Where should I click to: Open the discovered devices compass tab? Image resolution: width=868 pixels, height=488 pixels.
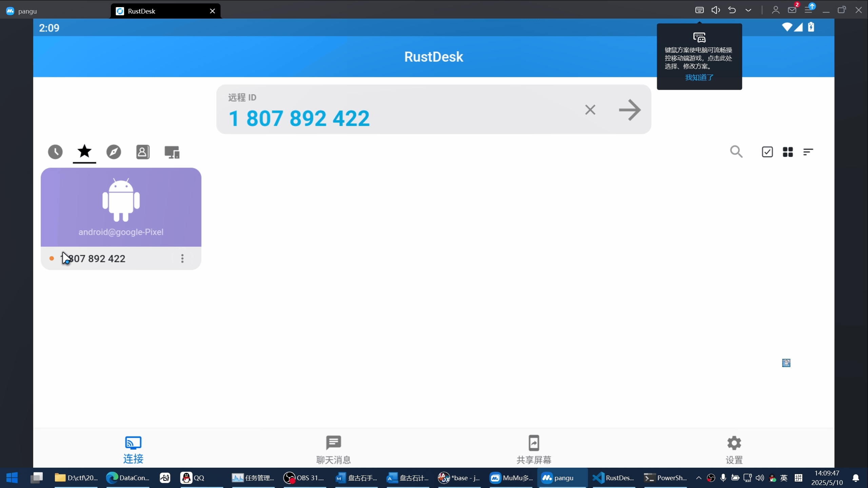[x=114, y=152]
